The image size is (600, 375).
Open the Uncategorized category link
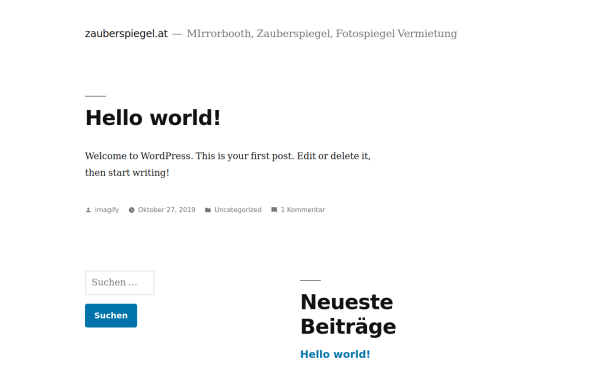point(238,210)
